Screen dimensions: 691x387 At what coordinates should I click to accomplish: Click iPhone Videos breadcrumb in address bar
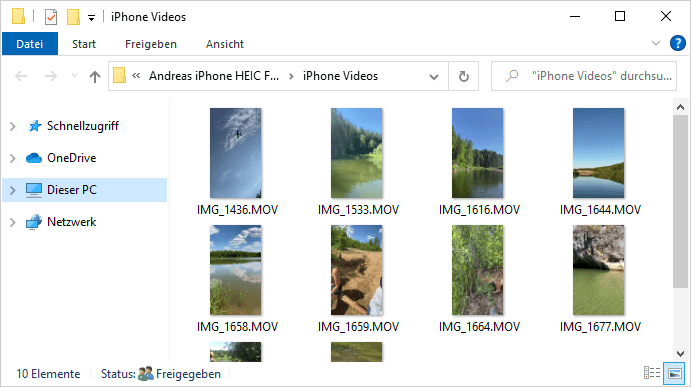(x=340, y=76)
